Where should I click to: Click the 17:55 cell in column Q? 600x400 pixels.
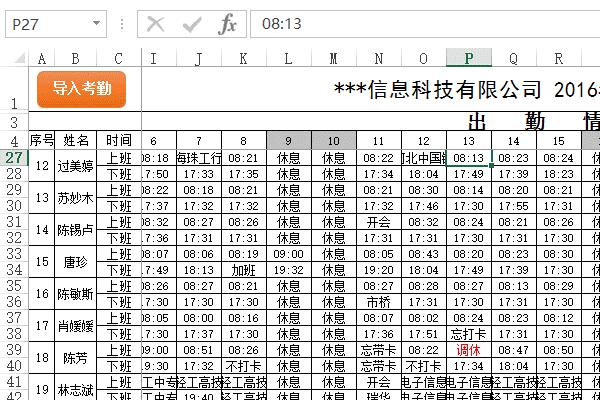[514, 206]
